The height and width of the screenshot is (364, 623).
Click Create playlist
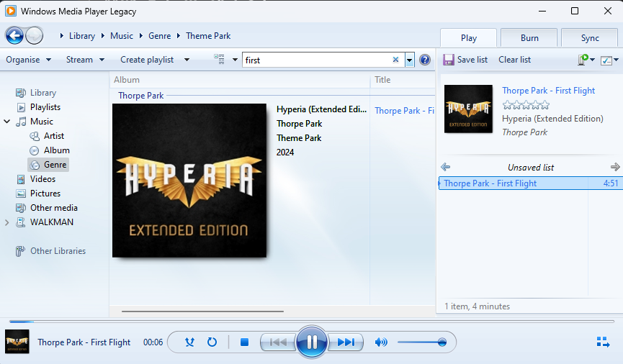point(147,60)
